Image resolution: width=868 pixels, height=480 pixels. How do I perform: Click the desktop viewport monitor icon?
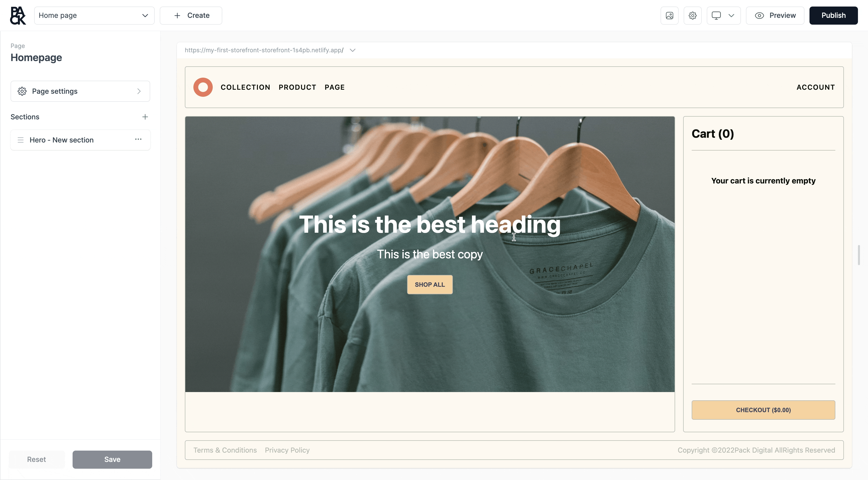716,16
